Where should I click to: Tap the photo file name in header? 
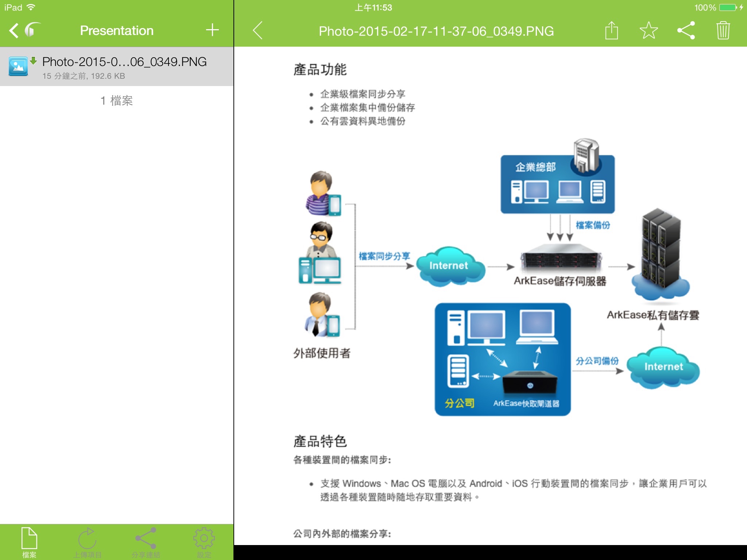pos(436,31)
